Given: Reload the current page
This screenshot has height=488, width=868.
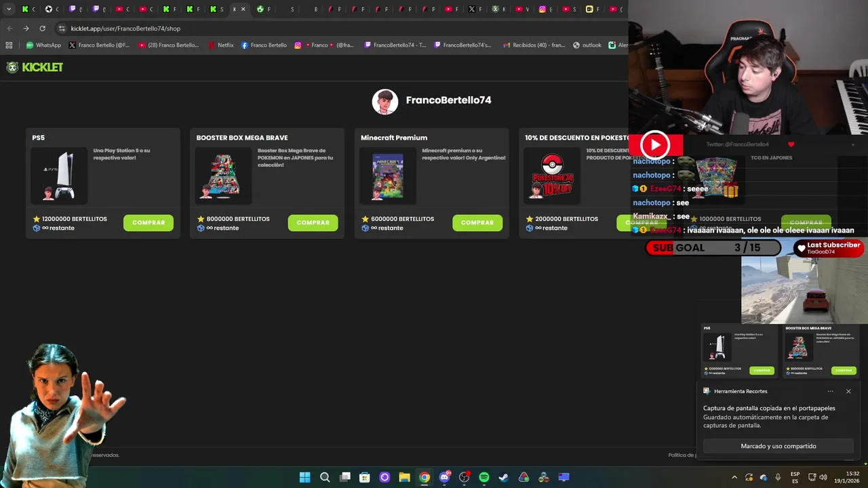Looking at the screenshot, I should (x=42, y=28).
